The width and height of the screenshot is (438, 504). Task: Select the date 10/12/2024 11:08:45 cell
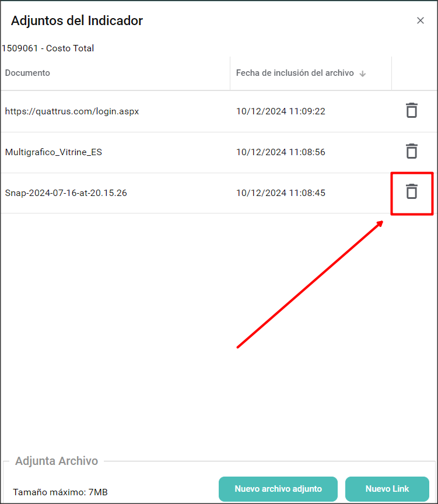[x=281, y=192]
